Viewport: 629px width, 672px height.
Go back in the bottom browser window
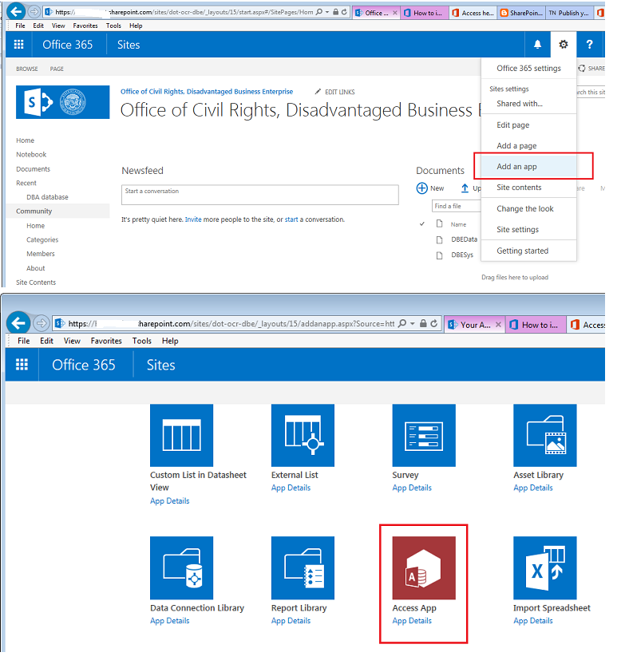[x=18, y=322]
